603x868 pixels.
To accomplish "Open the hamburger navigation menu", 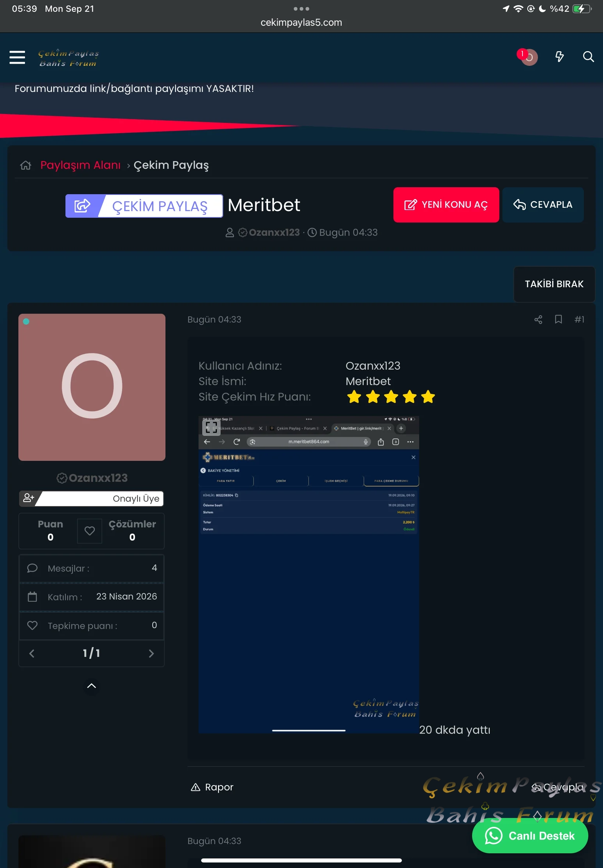I will (17, 57).
